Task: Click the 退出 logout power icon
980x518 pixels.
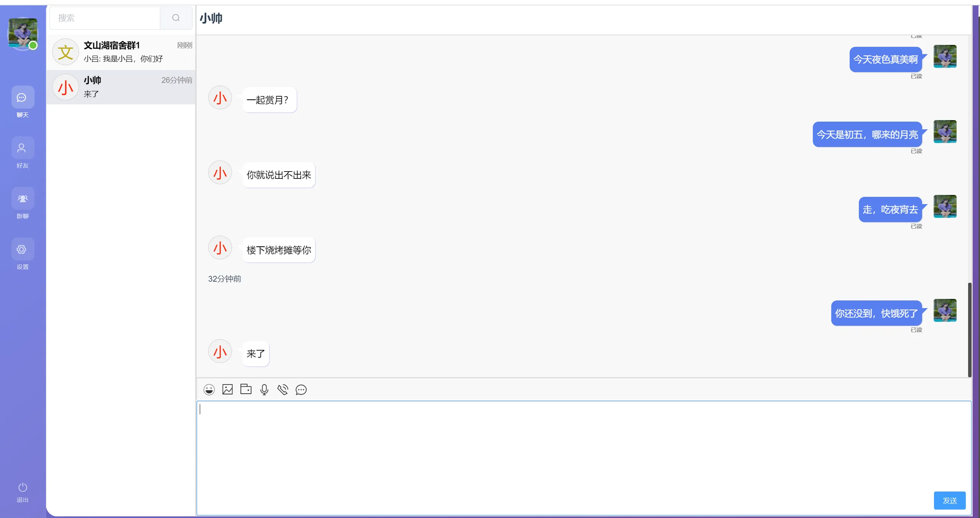Action: [x=23, y=488]
